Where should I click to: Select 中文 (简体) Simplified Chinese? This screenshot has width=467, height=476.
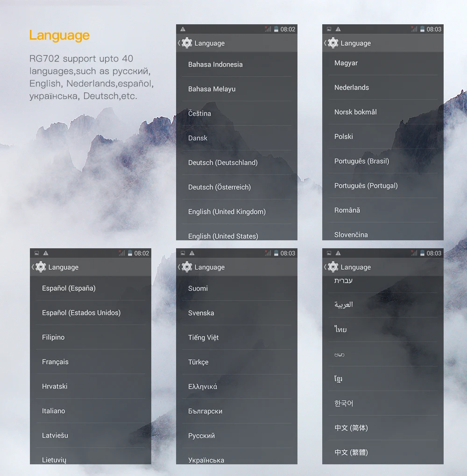(x=383, y=428)
